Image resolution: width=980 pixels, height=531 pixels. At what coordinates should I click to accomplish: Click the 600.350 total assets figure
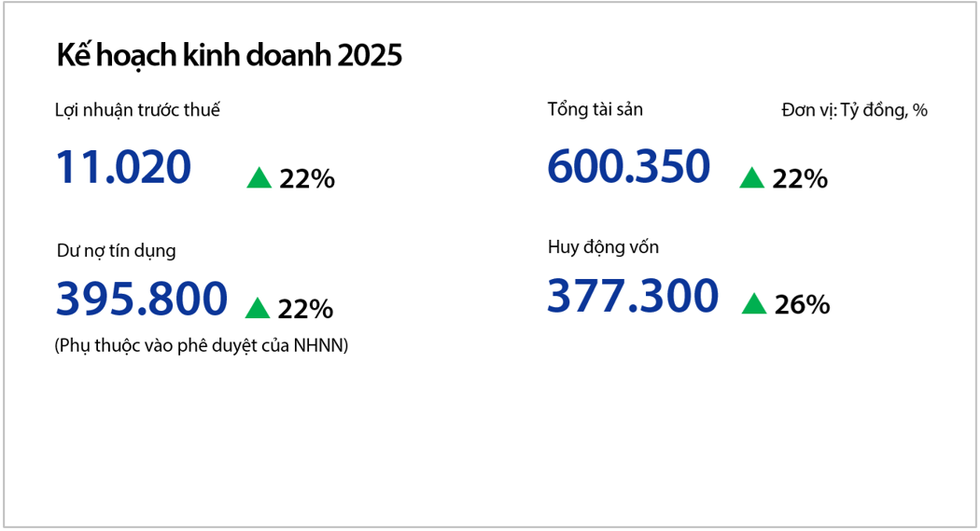pos(628,168)
